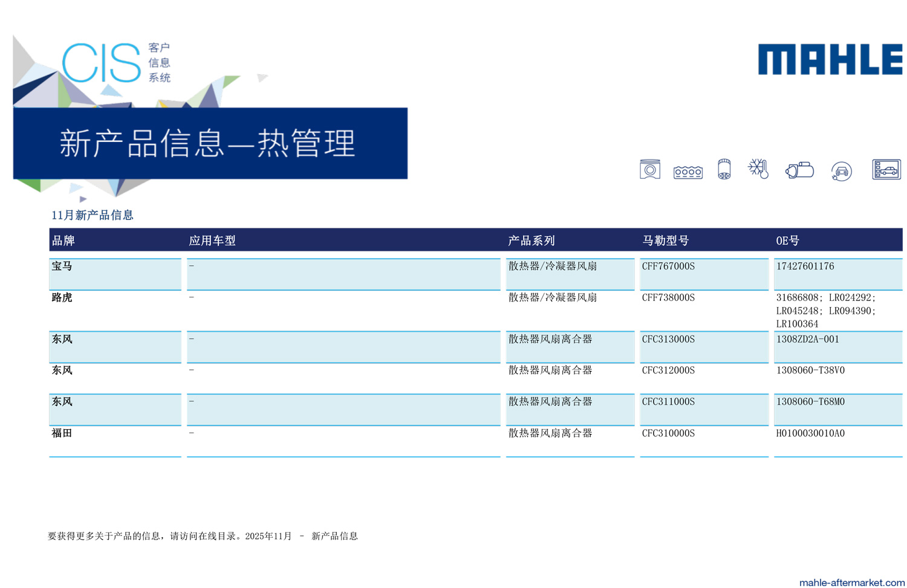Image resolution: width=907 pixels, height=588 pixels.
Task: Click the CIS customer information system logo
Action: pyautogui.click(x=116, y=63)
